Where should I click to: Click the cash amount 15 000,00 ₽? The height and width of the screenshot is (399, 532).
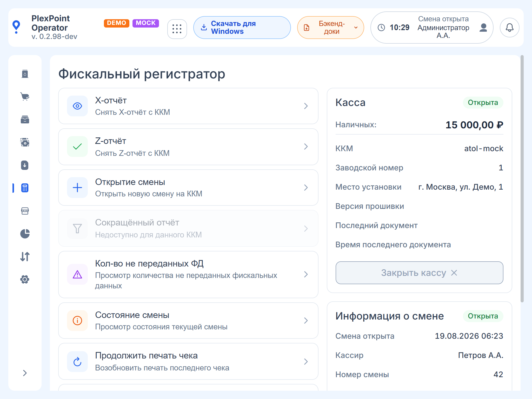tap(474, 125)
